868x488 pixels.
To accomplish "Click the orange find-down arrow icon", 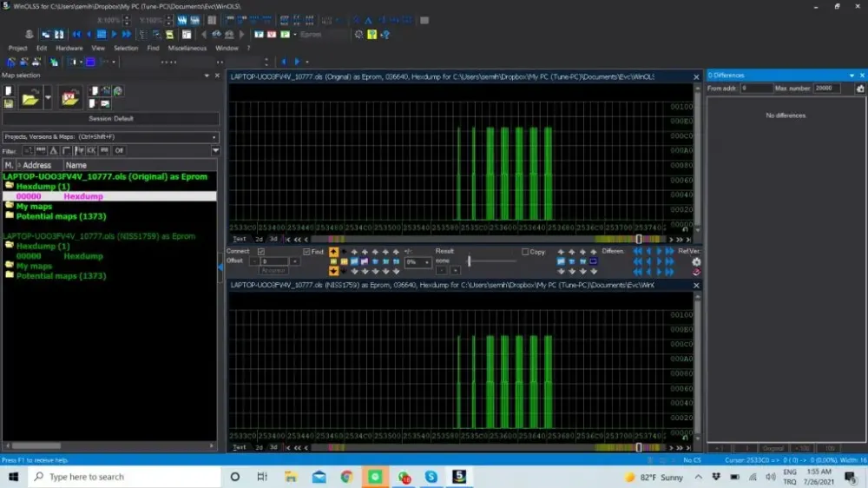I will click(x=333, y=271).
